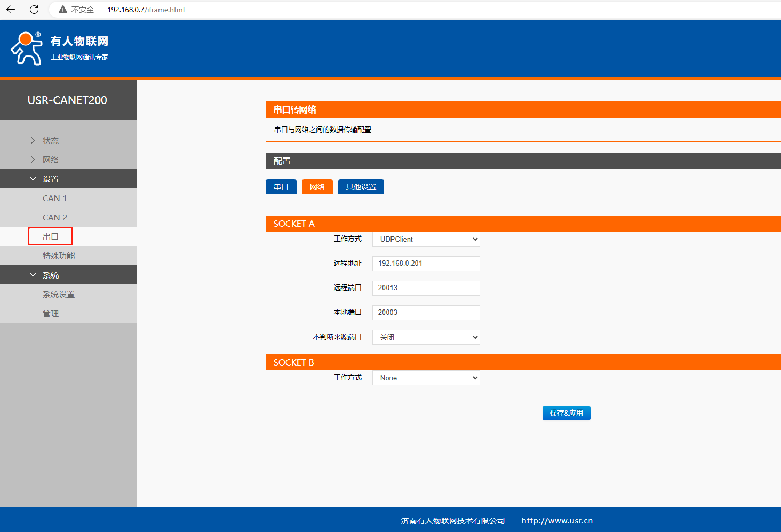781x532 pixels.
Task: Open SOCKET B 工作方式 dropdown
Action: point(426,378)
